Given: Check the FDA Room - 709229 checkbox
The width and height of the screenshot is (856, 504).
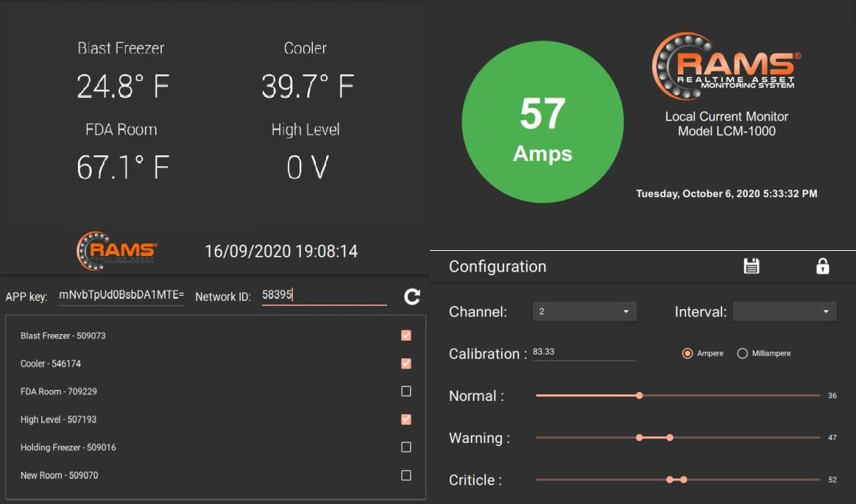Looking at the screenshot, I should point(406,391).
